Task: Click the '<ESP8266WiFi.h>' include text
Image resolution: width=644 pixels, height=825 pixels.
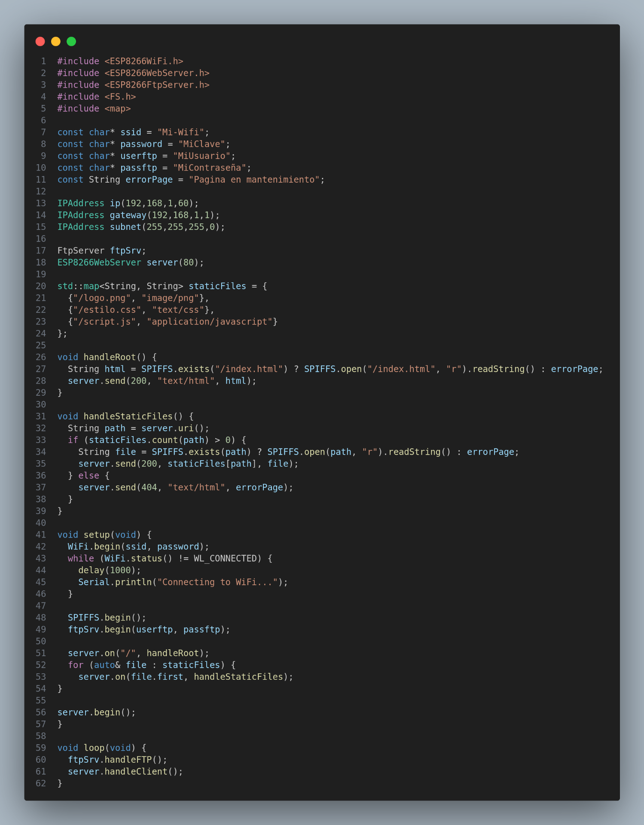Action: (144, 61)
